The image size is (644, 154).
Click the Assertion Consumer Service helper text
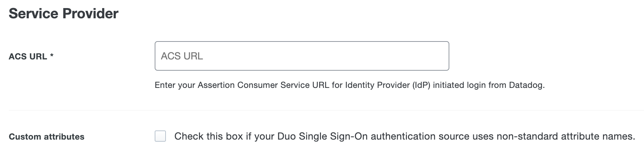pos(349,85)
